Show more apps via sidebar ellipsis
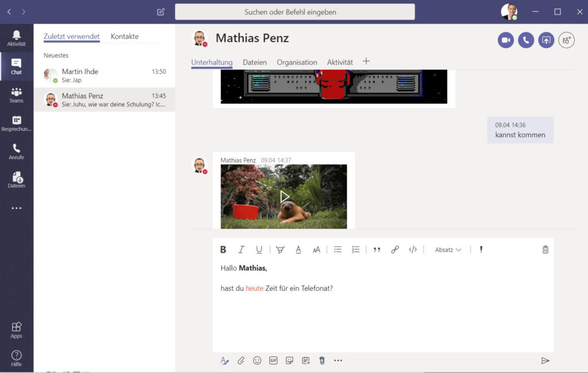Screen dimensions: 588x373 [17, 208]
